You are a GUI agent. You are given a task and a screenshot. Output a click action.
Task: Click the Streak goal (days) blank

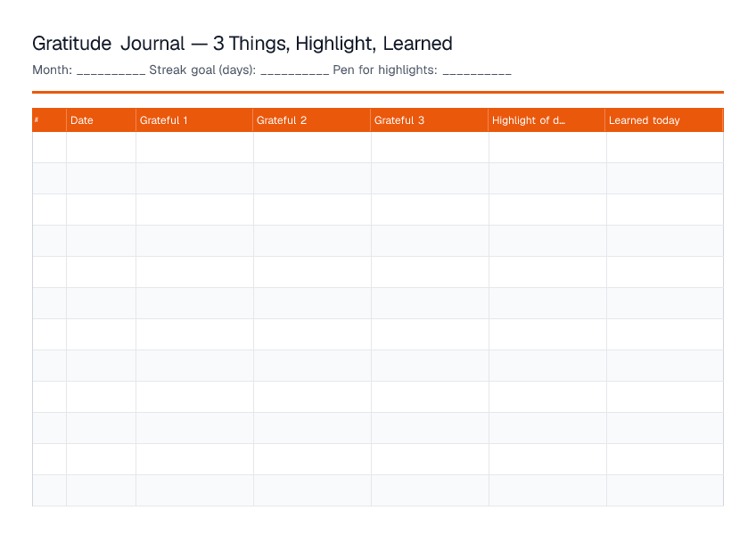pyautogui.click(x=294, y=70)
